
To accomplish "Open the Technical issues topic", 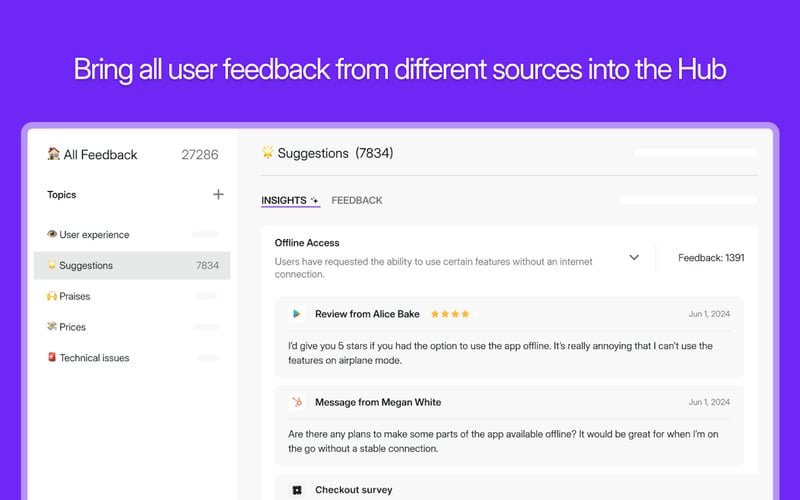I will tap(132, 358).
